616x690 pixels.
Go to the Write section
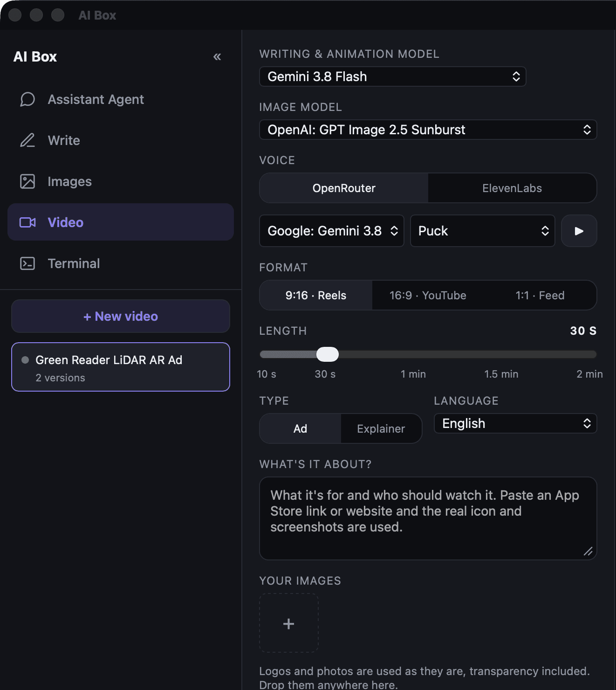click(121, 140)
